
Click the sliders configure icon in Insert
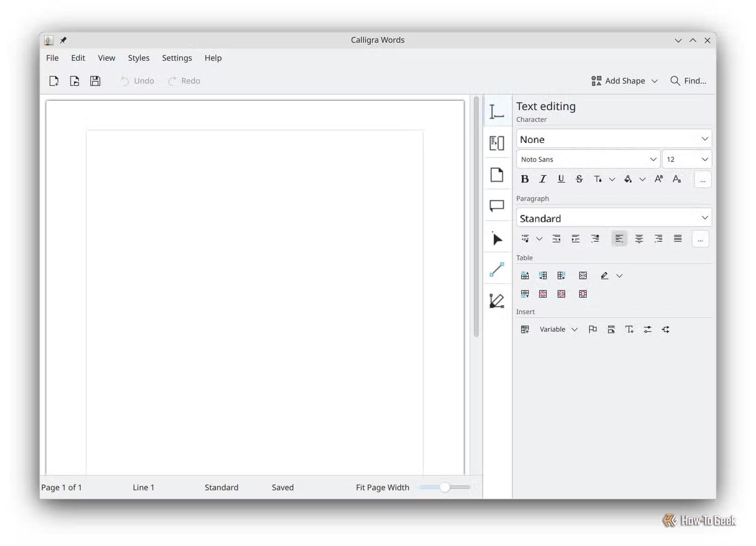pos(647,329)
